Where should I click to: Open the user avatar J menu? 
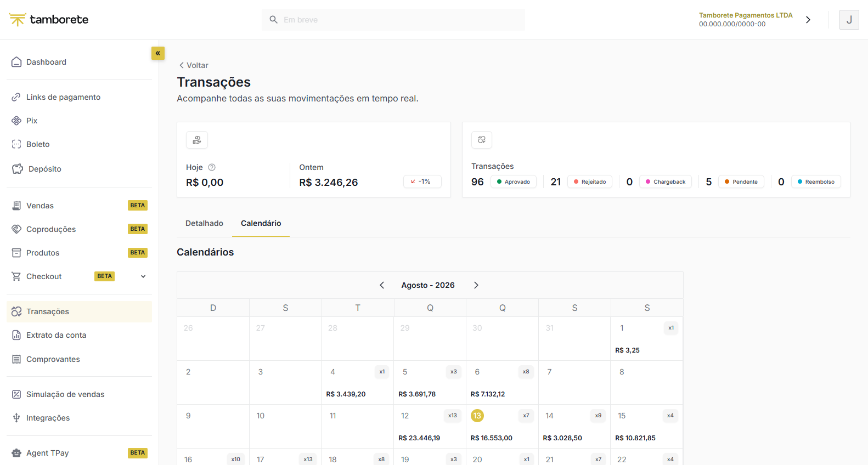coord(849,20)
